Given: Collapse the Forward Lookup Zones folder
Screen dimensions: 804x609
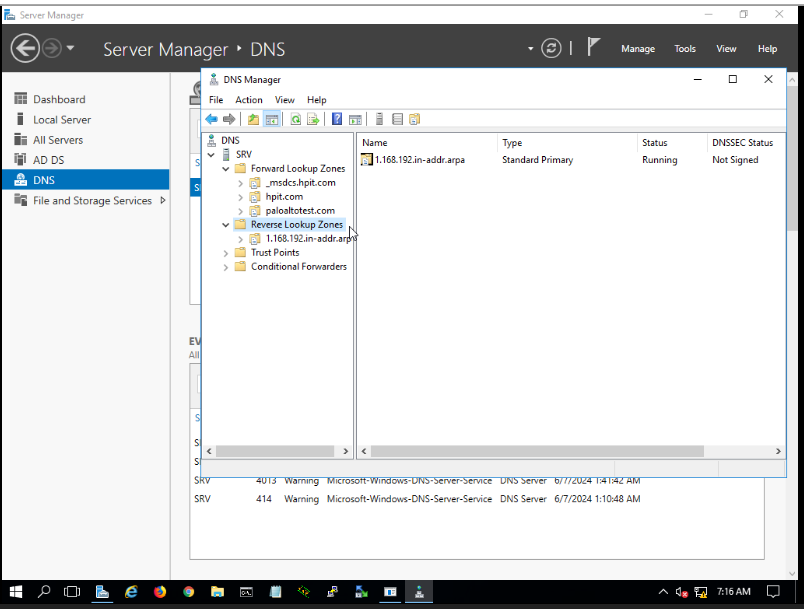Looking at the screenshot, I should click(x=226, y=169).
